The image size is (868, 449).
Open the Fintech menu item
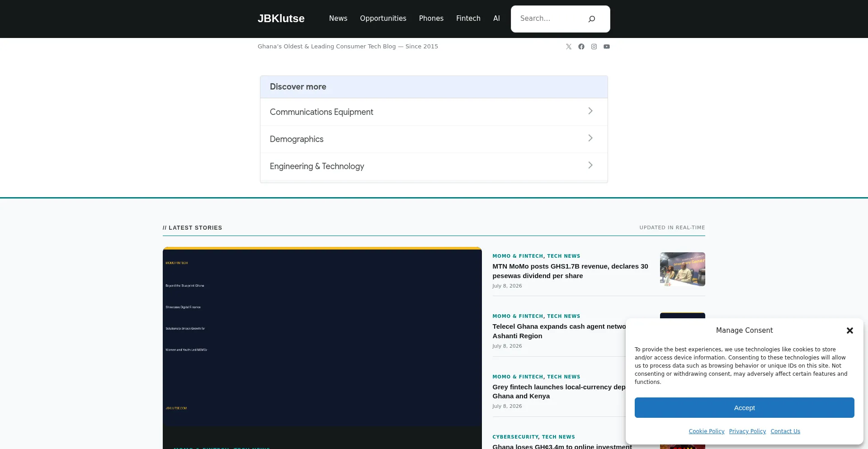click(x=468, y=19)
